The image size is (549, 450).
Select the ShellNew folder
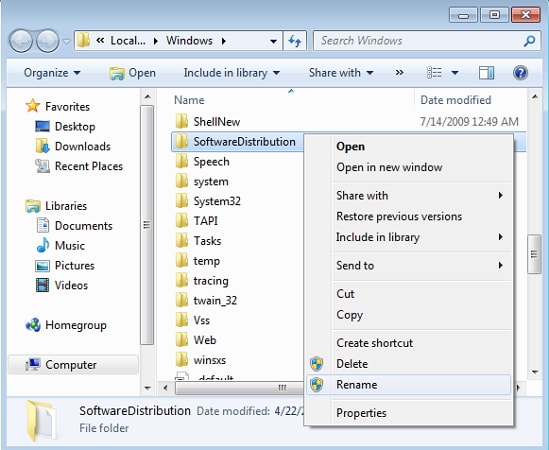tap(208, 122)
